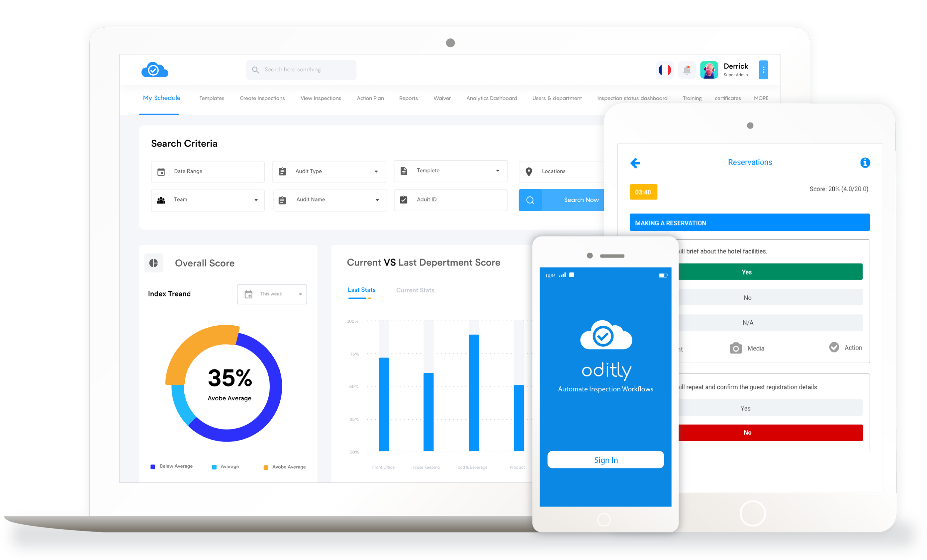Open the Action Plan tab
This screenshot has height=560, width=927.
tap(370, 98)
